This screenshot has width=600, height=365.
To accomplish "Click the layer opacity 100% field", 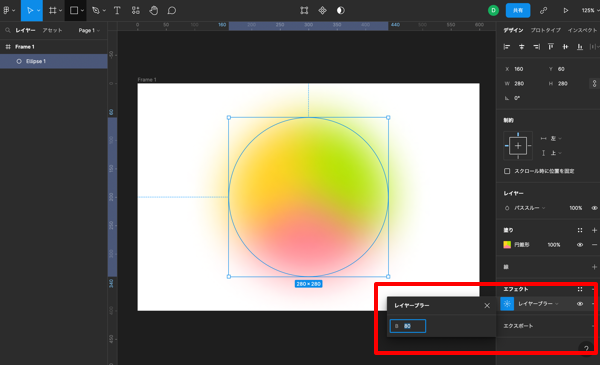I will [575, 208].
